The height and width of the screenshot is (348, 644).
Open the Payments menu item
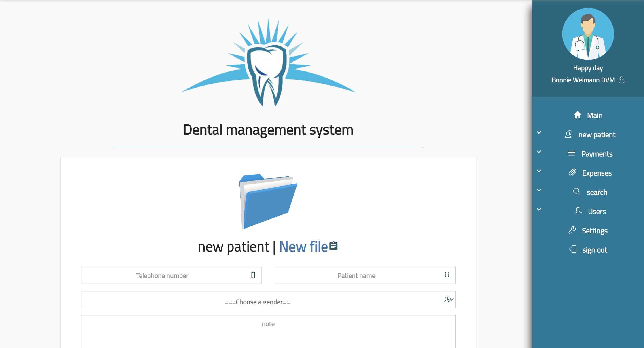click(x=588, y=154)
